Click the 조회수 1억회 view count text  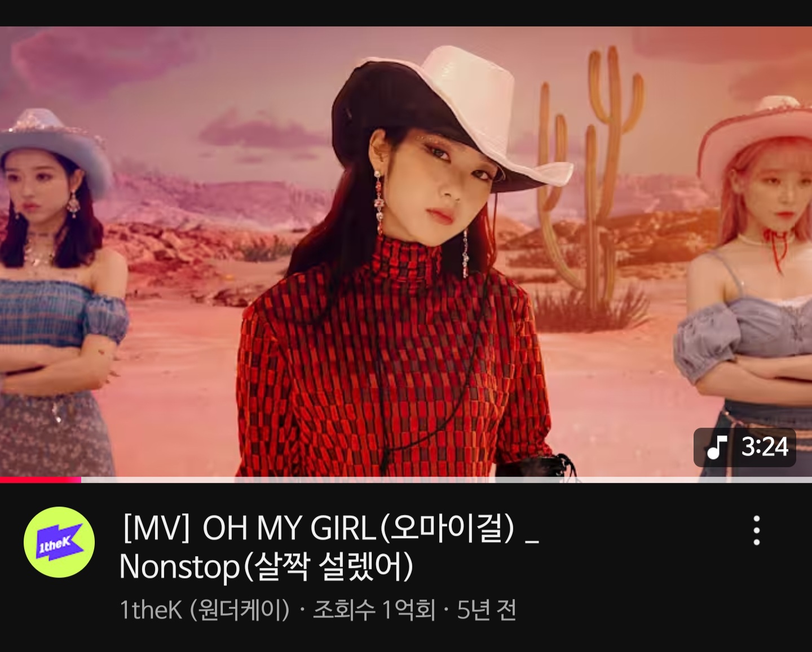coord(374,610)
